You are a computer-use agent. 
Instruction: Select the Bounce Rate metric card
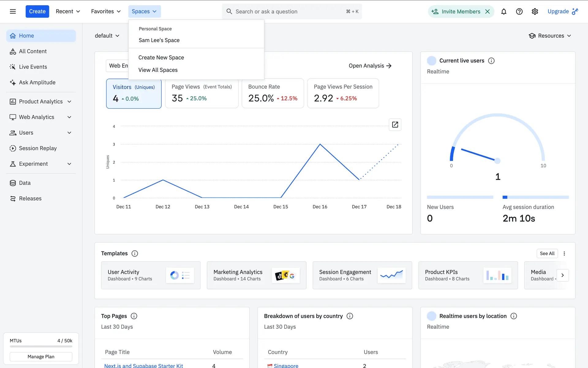coord(273,93)
